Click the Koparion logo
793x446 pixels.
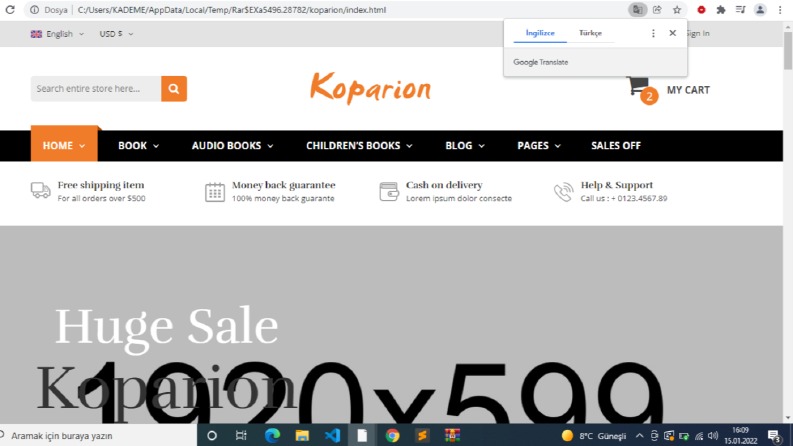[x=370, y=88]
